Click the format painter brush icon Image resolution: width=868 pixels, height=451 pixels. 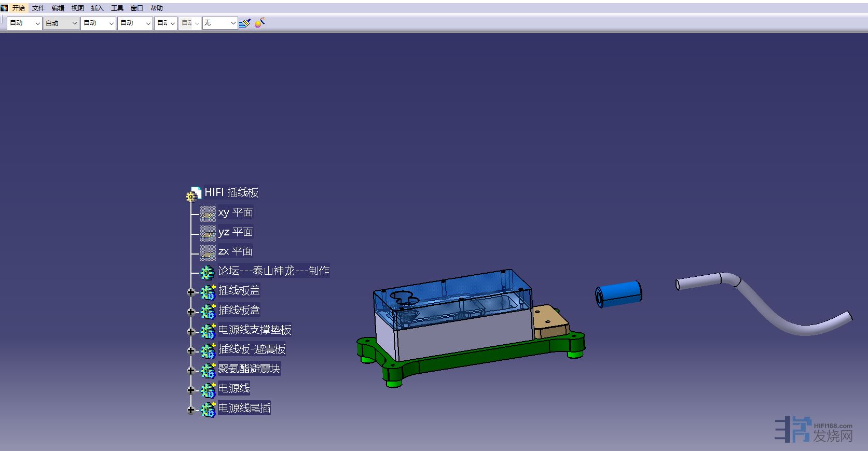pos(245,23)
